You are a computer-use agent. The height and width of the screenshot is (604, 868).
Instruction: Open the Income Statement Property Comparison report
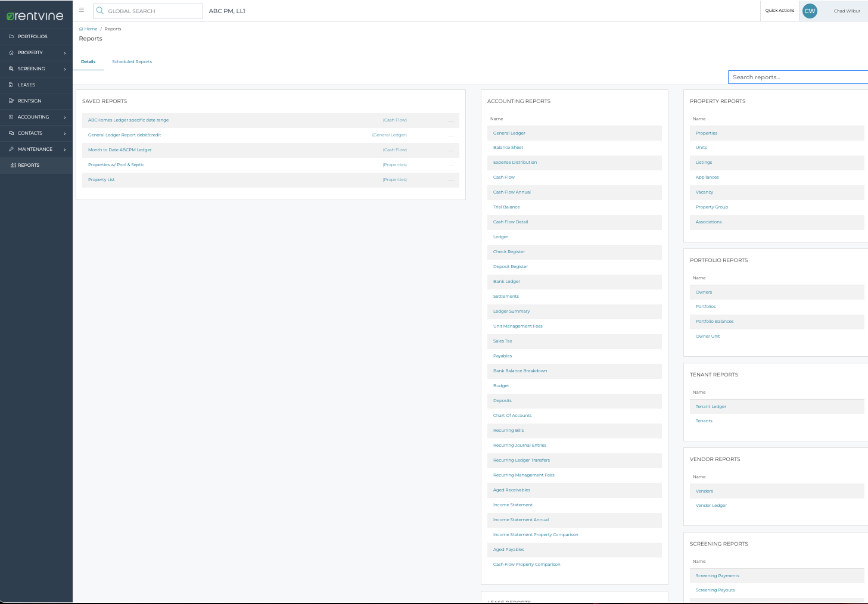pos(536,534)
